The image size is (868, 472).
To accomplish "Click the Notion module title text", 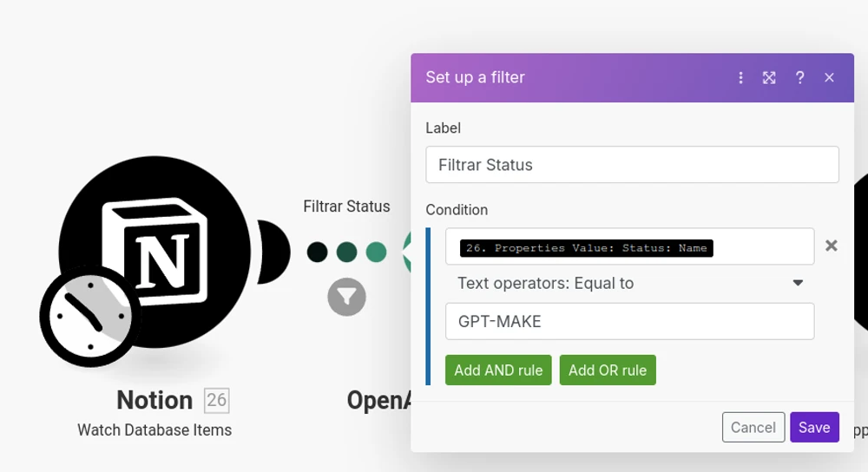I will coord(155,400).
